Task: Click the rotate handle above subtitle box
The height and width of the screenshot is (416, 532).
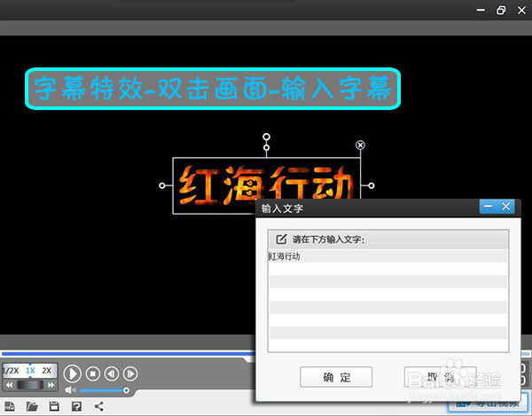Action: (266, 137)
